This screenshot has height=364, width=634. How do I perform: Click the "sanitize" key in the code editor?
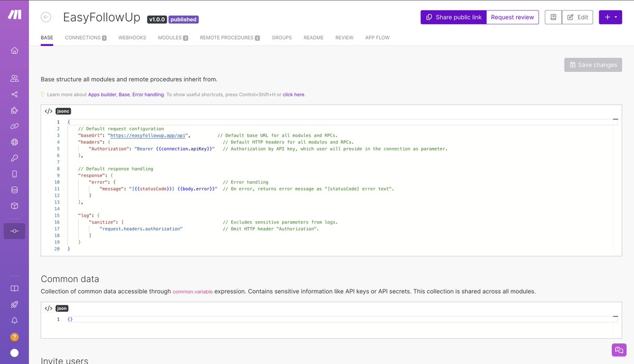102,222
